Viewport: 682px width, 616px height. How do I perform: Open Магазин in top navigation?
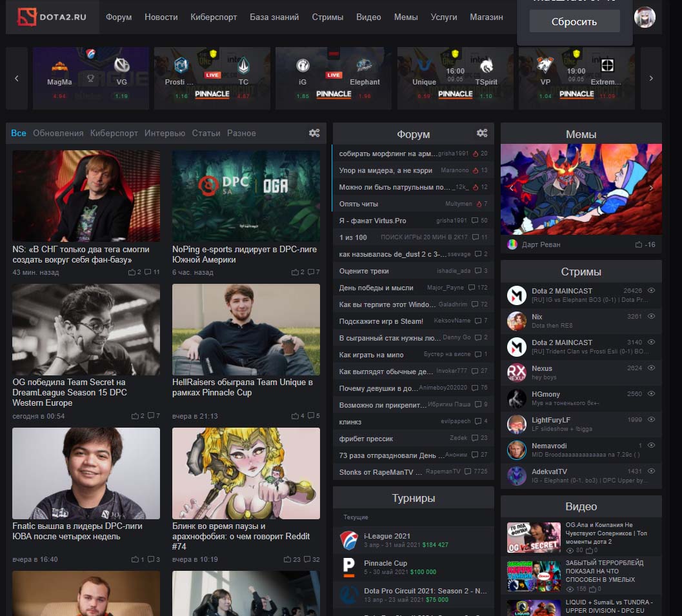coord(486,17)
